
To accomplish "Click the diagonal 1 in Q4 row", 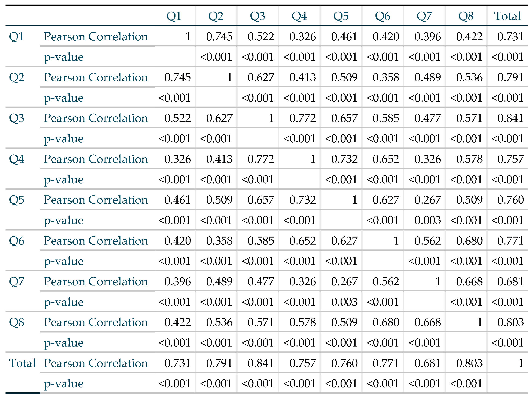I will tap(312, 159).
